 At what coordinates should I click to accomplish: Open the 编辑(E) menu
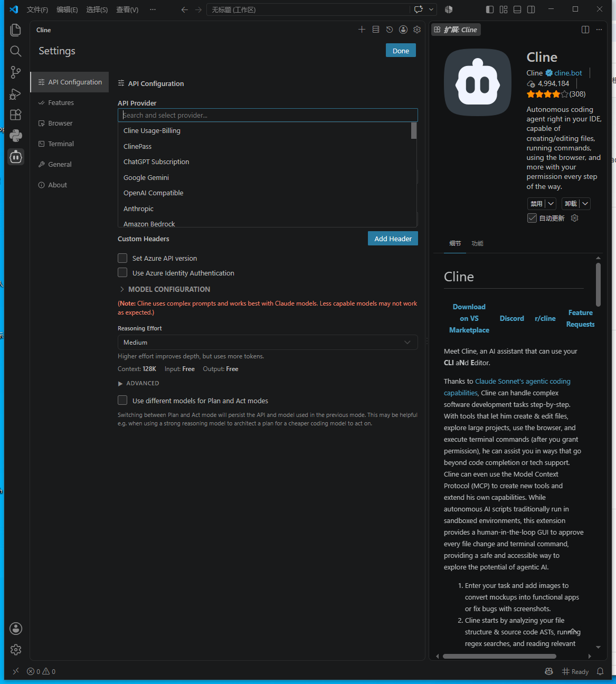tap(67, 9)
